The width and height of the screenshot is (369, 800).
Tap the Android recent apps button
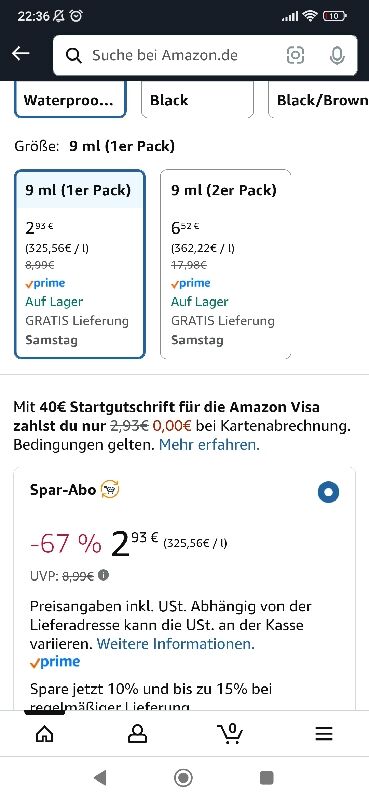click(267, 778)
